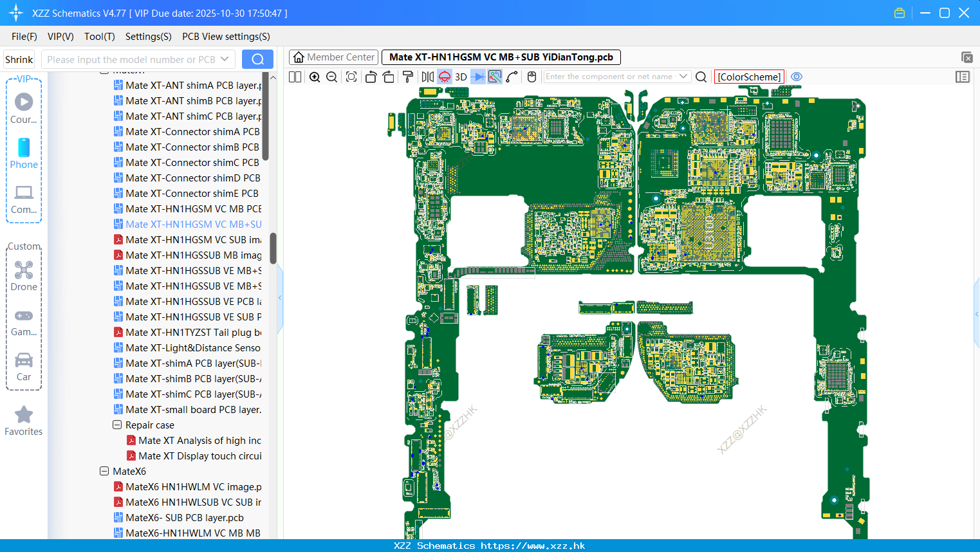The width and height of the screenshot is (980, 552).
Task: Open component or net name dropdown arrow
Action: 683,77
